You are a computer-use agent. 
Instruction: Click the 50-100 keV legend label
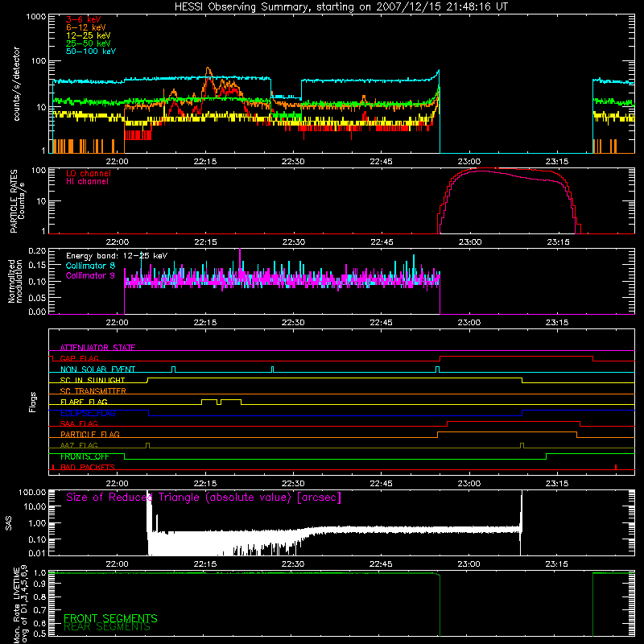90,52
